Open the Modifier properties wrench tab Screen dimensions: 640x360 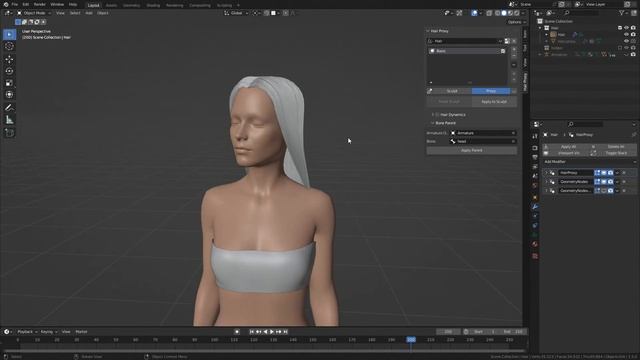tap(535, 207)
